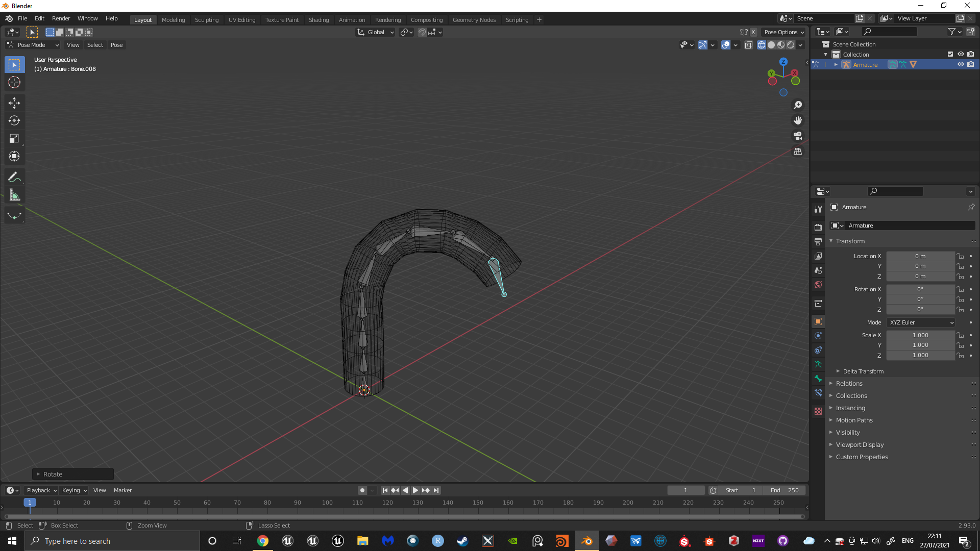Click frame 100 on the timeline
Screen dimensions: 980x551
(x=327, y=503)
